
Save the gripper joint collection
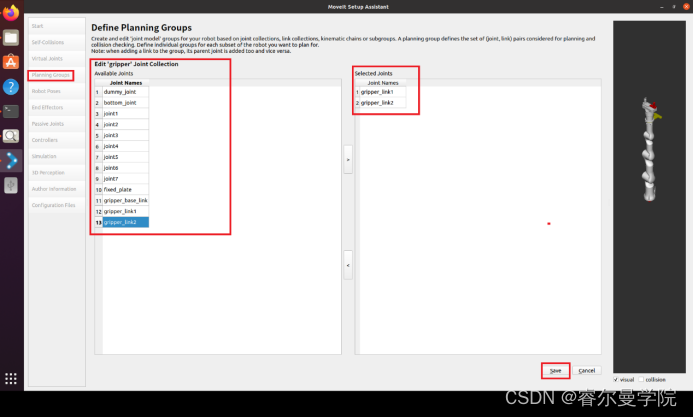tap(556, 371)
